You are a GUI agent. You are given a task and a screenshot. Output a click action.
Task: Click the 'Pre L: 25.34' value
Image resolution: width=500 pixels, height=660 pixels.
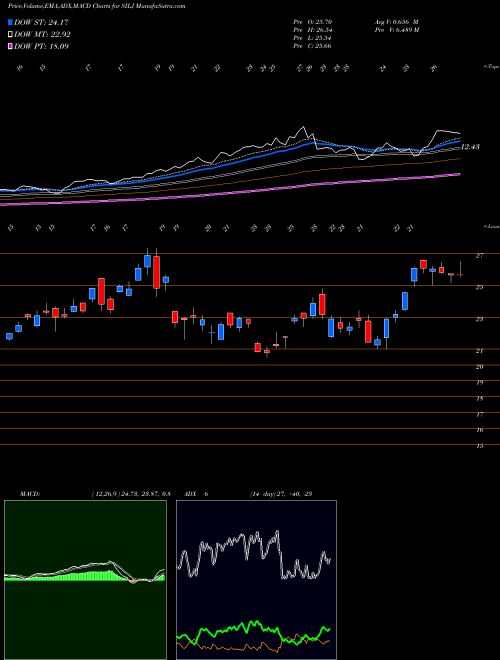[312, 38]
